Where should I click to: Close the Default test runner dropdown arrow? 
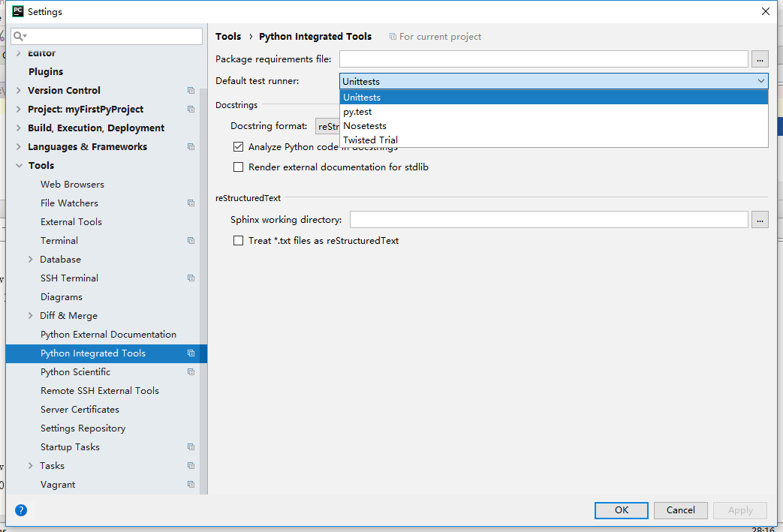pyautogui.click(x=760, y=81)
